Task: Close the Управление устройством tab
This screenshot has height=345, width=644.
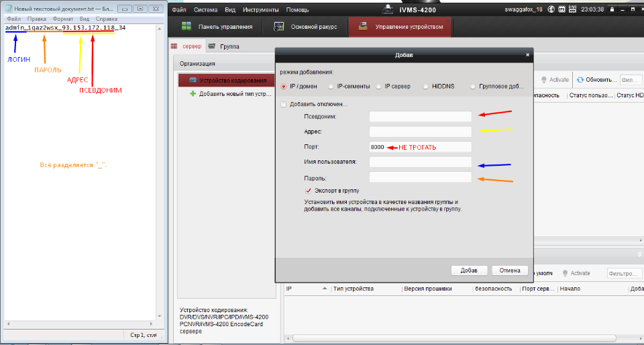Action: (447, 19)
